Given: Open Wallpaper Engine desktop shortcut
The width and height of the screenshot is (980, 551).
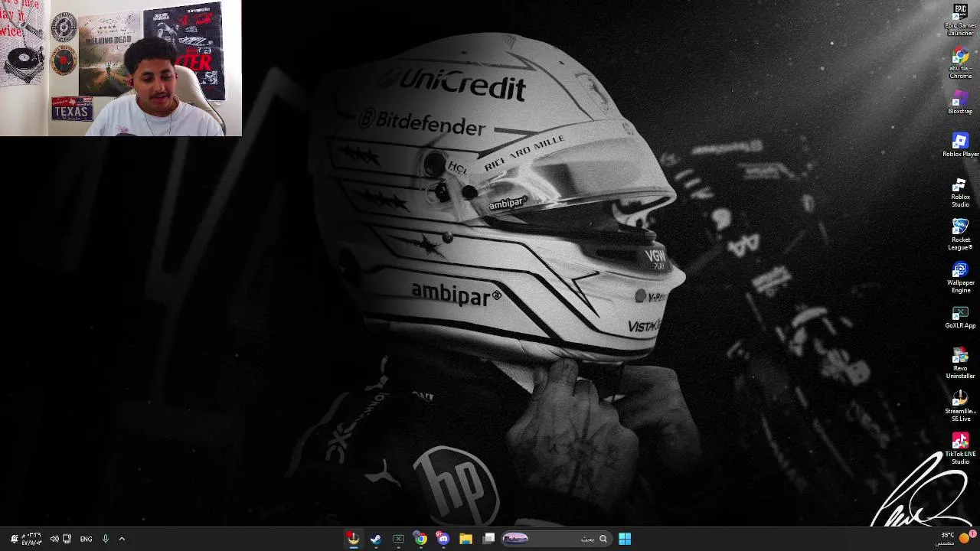Looking at the screenshot, I should point(960,278).
